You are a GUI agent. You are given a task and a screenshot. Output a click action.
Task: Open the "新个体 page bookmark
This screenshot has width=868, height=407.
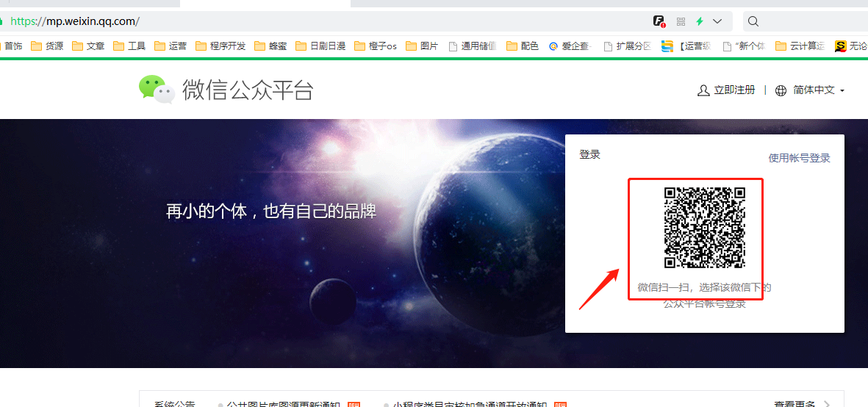(x=745, y=46)
